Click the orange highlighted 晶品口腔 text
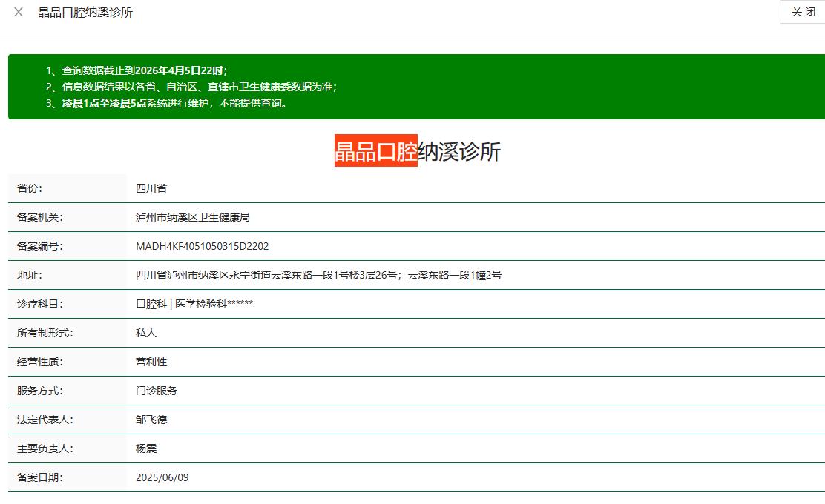This screenshot has width=825, height=504. click(375, 151)
